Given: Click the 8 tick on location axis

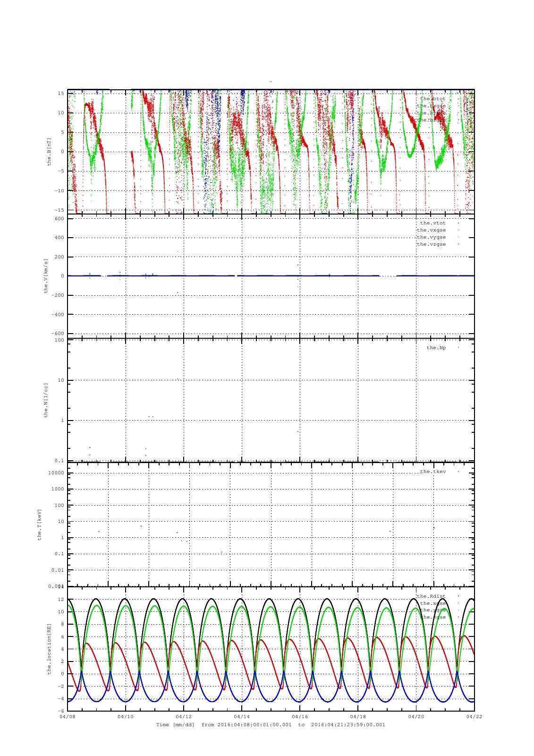Looking at the screenshot, I should (62, 624).
